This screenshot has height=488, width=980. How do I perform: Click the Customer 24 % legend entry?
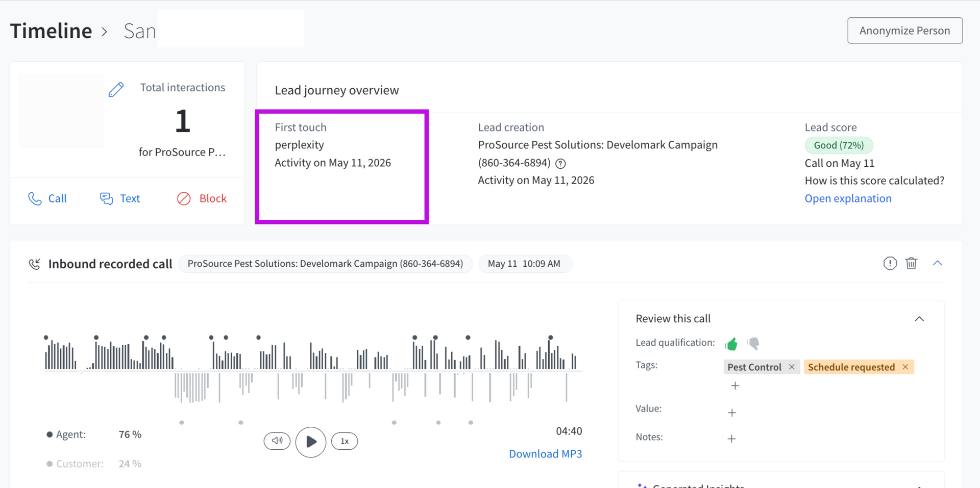click(x=94, y=464)
